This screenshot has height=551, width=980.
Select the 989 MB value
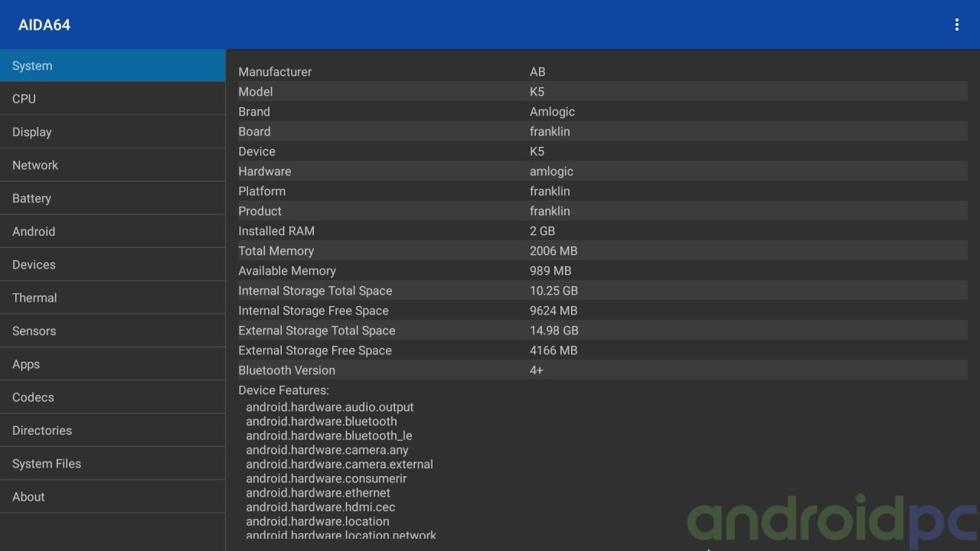(x=550, y=271)
